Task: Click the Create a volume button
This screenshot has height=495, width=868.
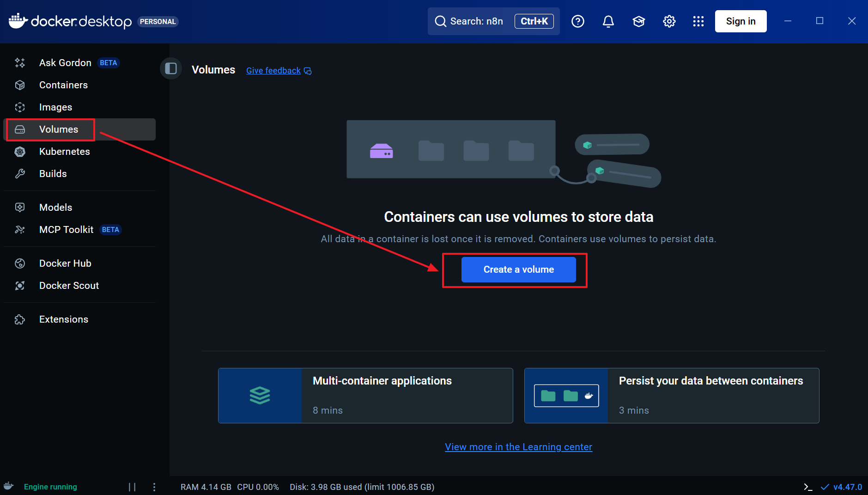Action: 518,269
